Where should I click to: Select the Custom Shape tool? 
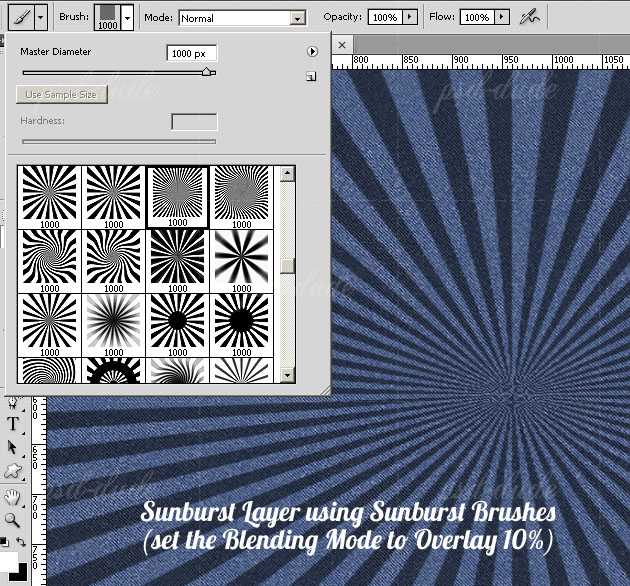coord(13,470)
